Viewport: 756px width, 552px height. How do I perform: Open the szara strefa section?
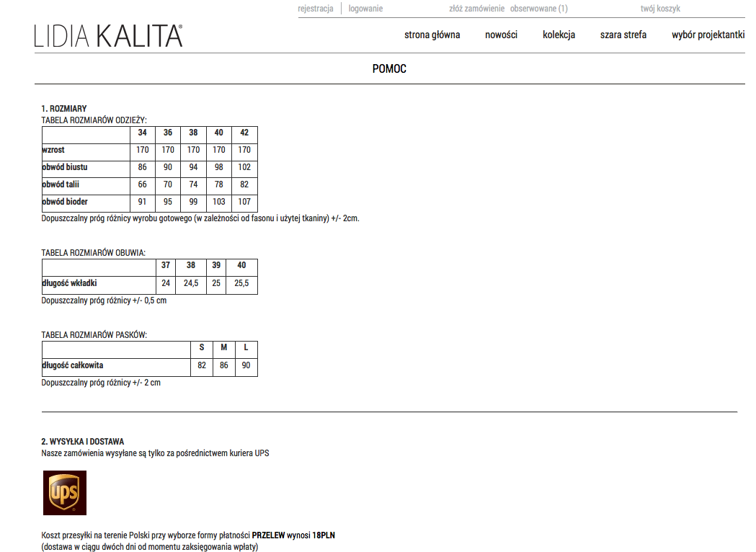coord(623,35)
